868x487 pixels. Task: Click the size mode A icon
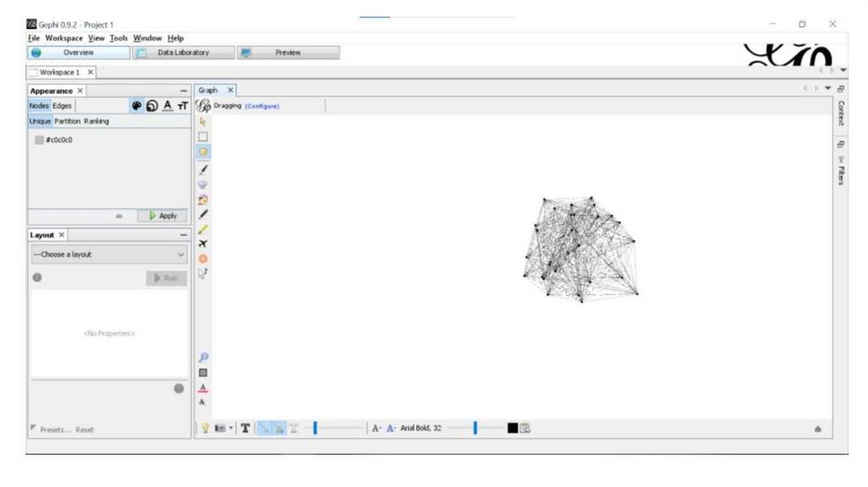click(x=376, y=428)
